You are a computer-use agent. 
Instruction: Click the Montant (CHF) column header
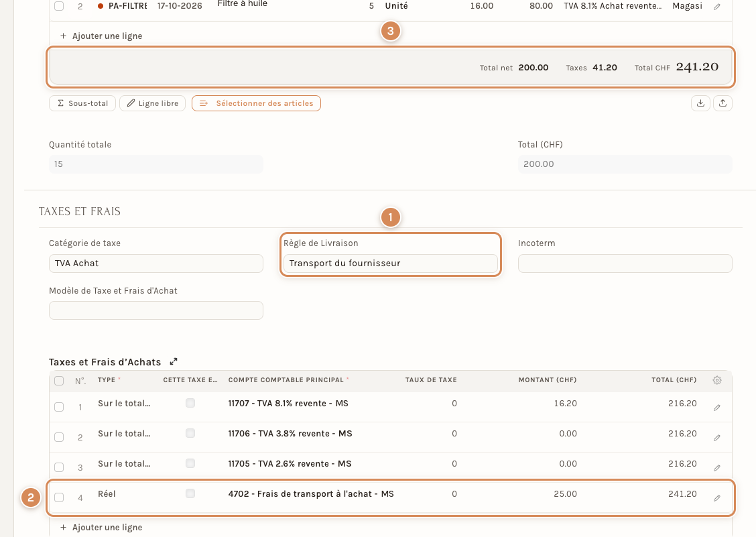pyautogui.click(x=548, y=380)
